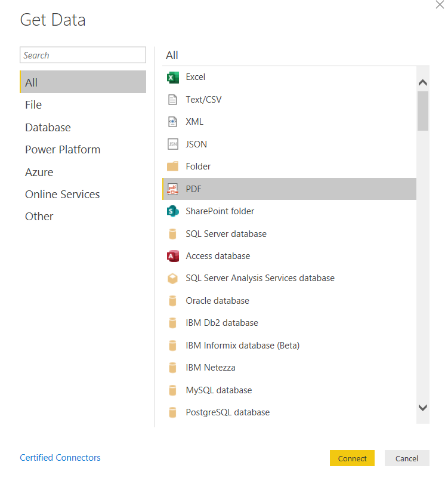Click the Folder connector icon
The image size is (448, 481).
(x=173, y=166)
